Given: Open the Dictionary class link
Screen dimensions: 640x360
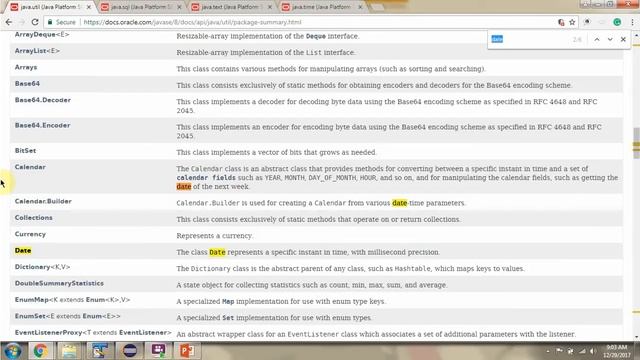Looking at the screenshot, I should 32,267.
